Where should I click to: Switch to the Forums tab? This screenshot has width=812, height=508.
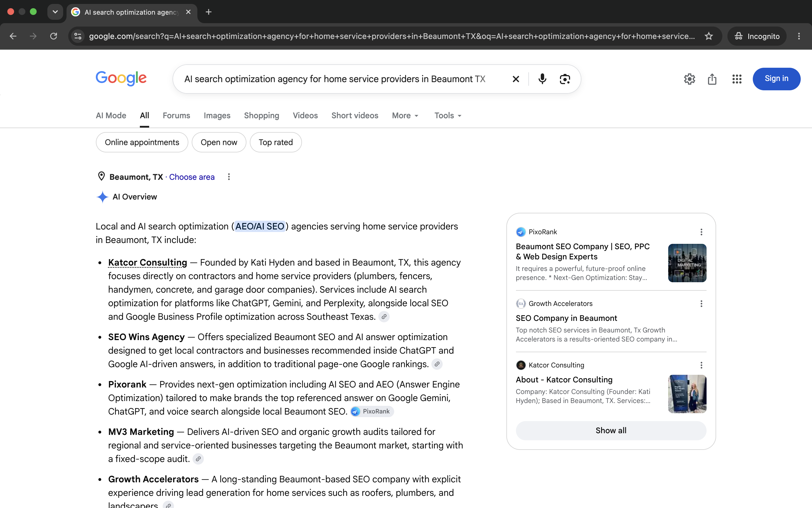(x=176, y=116)
